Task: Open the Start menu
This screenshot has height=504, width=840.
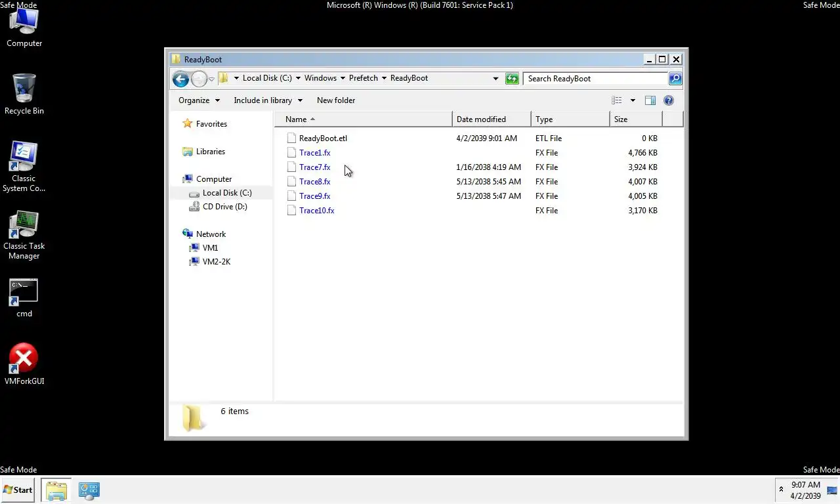Action: 18,490
